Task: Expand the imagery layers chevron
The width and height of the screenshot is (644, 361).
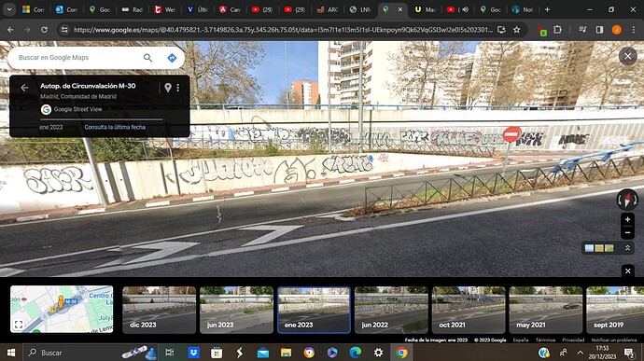Action: coord(627,248)
